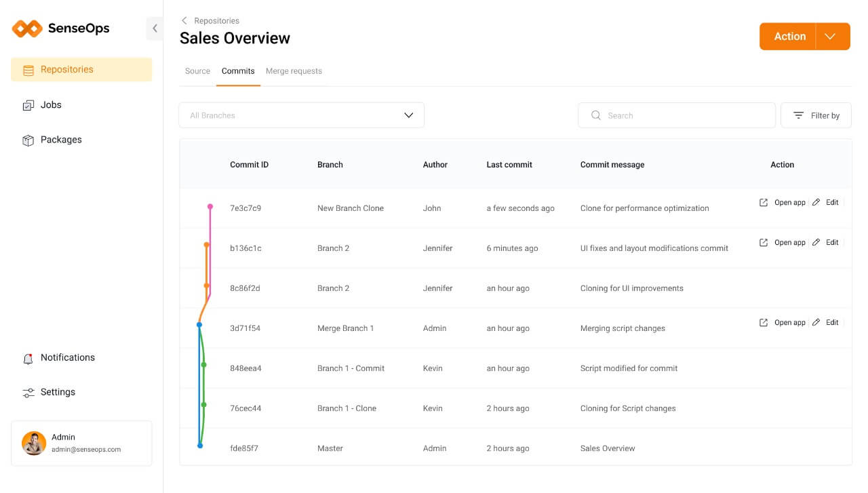Open the Filter by panel
The image size is (868, 493).
point(816,115)
